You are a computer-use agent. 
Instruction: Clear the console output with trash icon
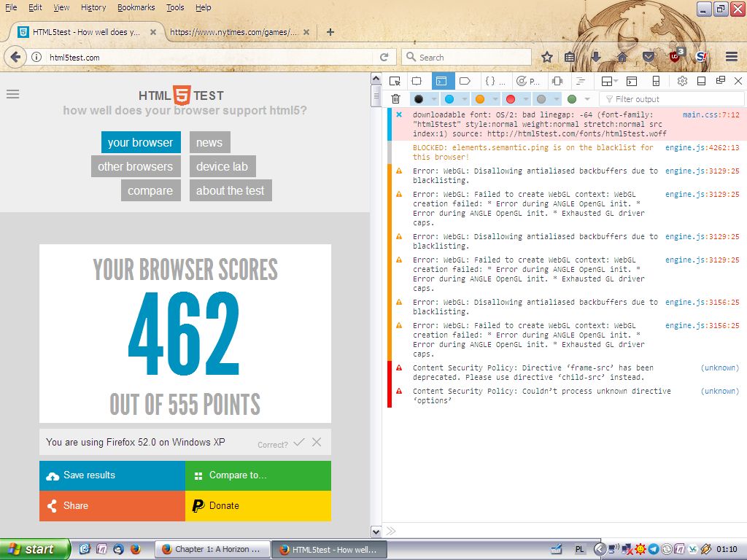coord(396,99)
